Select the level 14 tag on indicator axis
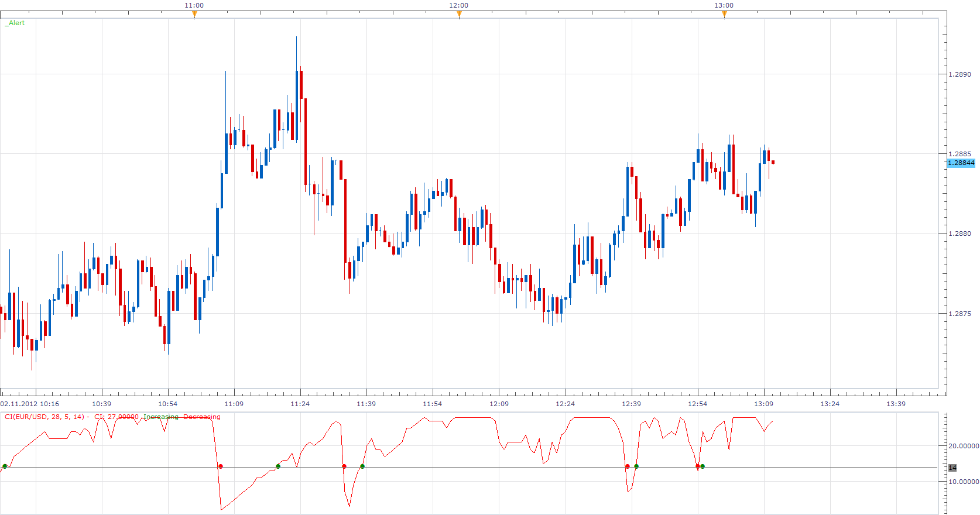The width and height of the screenshot is (980, 515). point(952,468)
